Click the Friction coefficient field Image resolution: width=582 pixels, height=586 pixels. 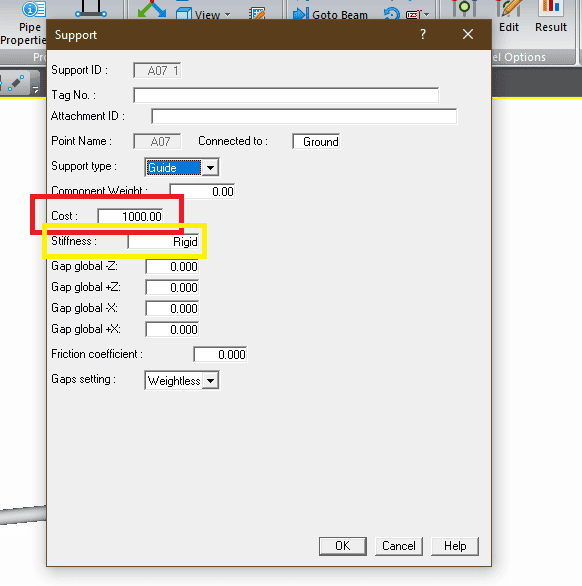click(x=220, y=354)
